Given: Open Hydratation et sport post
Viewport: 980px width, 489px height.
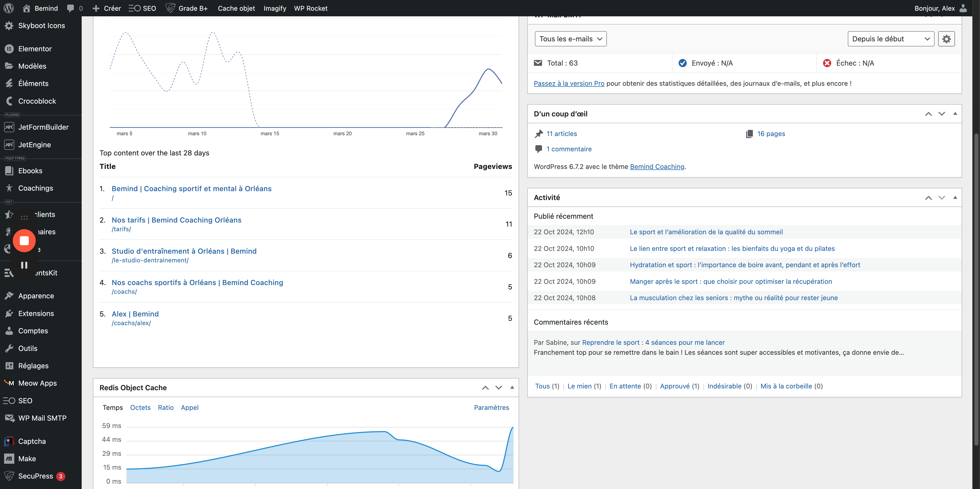Looking at the screenshot, I should [x=745, y=265].
